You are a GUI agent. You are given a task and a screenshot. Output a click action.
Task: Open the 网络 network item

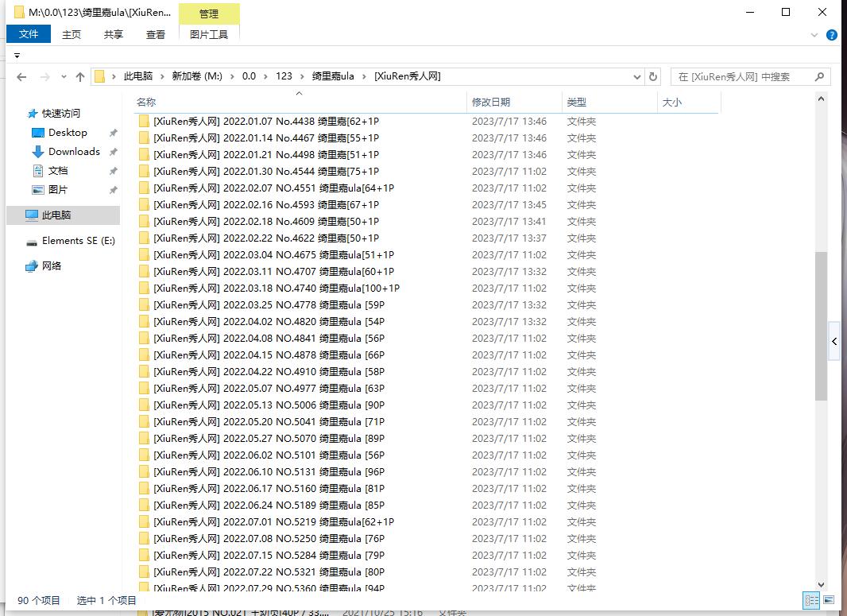[x=51, y=266]
